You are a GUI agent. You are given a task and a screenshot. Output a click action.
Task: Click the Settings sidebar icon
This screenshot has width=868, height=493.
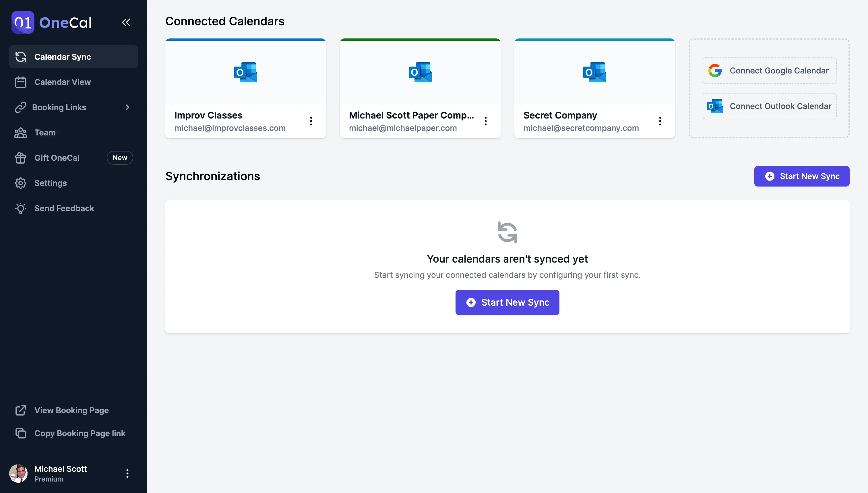(x=20, y=183)
